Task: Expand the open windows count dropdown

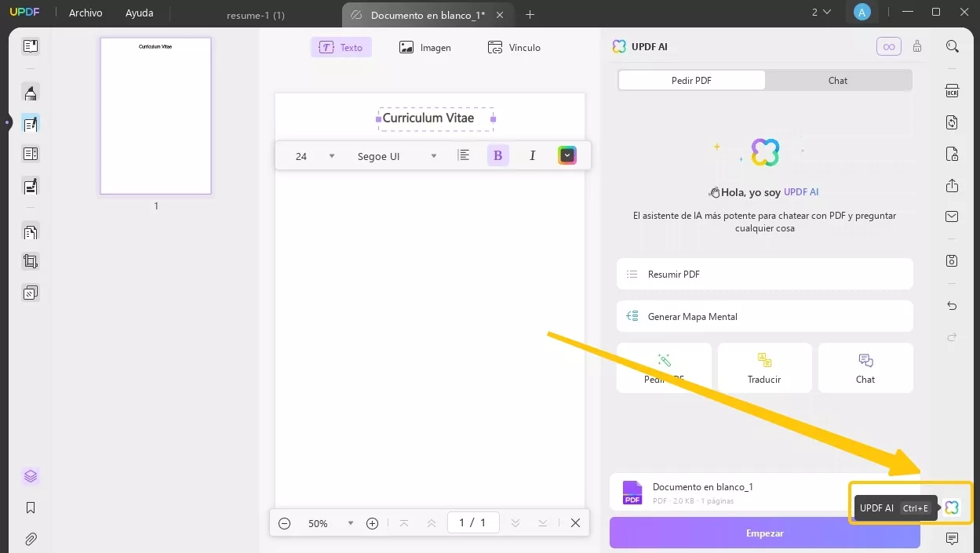Action: pyautogui.click(x=821, y=13)
